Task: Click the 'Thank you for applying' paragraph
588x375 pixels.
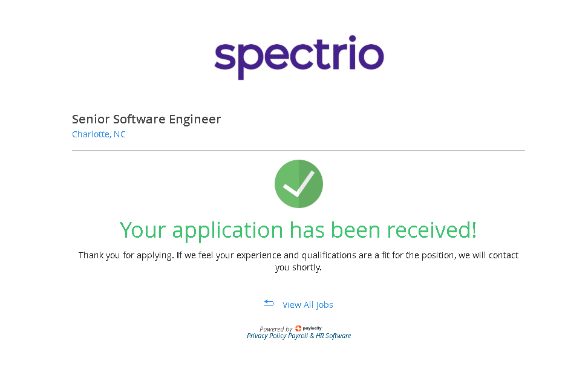Action: tap(298, 255)
